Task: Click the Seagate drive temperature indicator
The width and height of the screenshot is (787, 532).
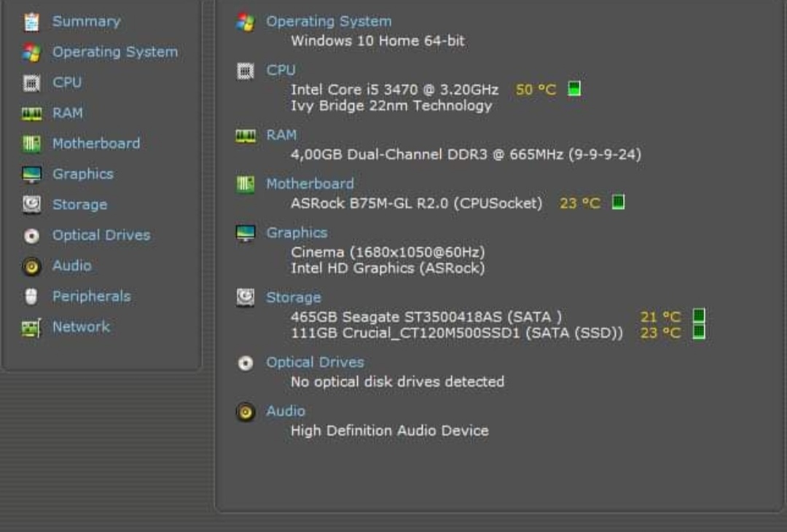Action: 699,316
